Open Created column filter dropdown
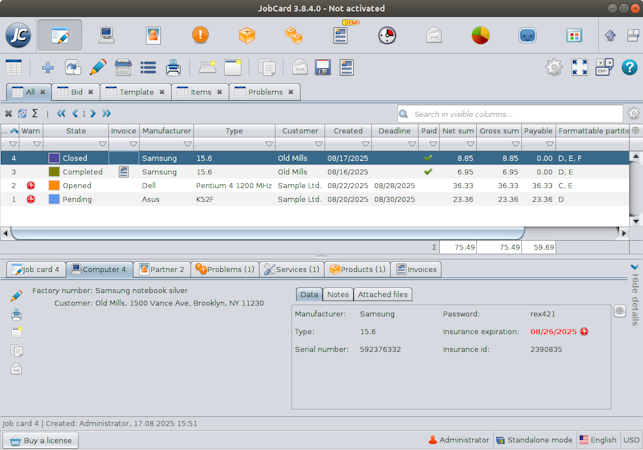This screenshot has width=643, height=450. (x=365, y=144)
